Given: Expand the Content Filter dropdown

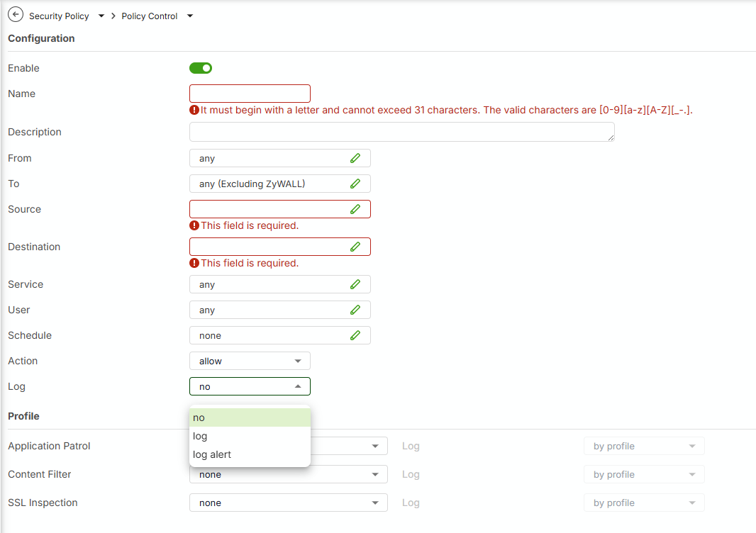Looking at the screenshot, I should 288,474.
